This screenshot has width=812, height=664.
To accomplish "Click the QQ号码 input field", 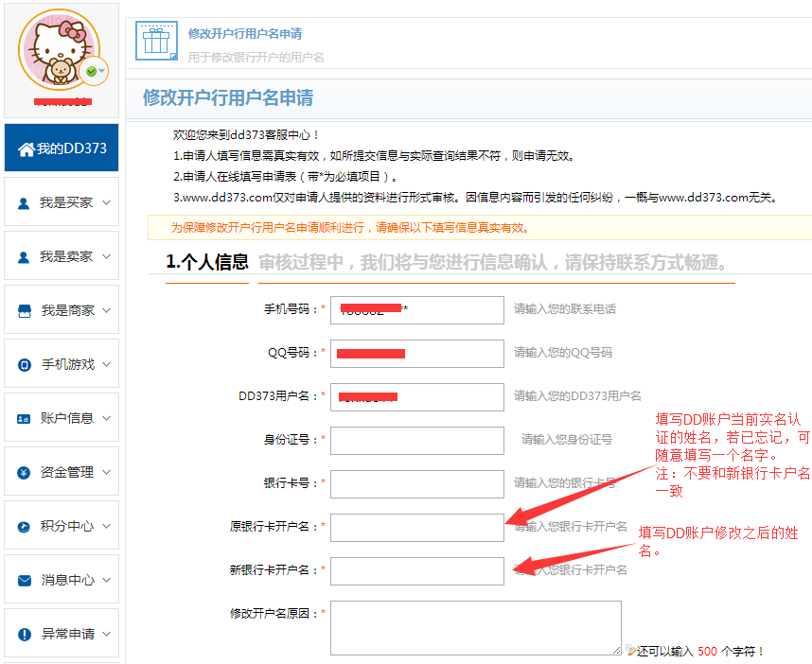I will click(x=416, y=354).
